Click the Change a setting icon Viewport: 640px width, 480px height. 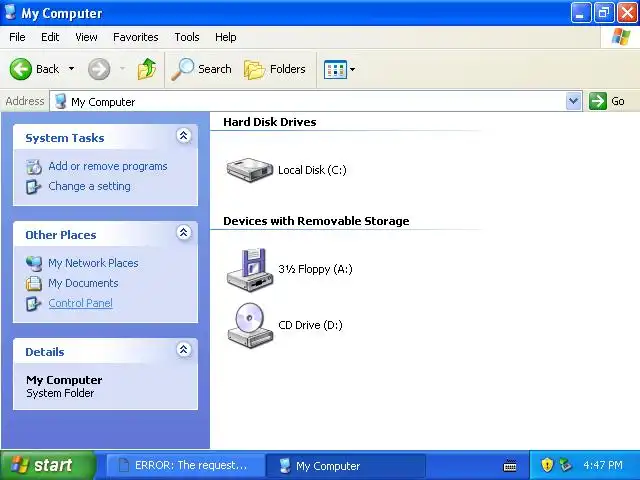point(33,187)
